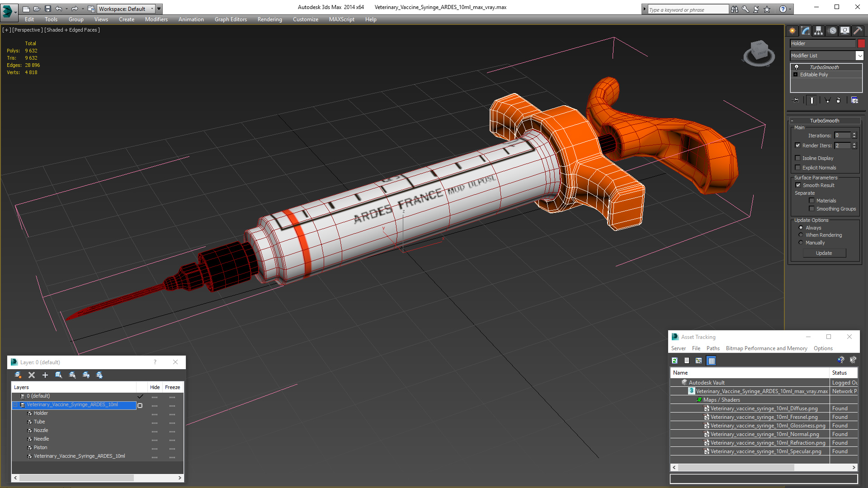
Task: Click the Render Iters spinner arrows
Action: 854,145
